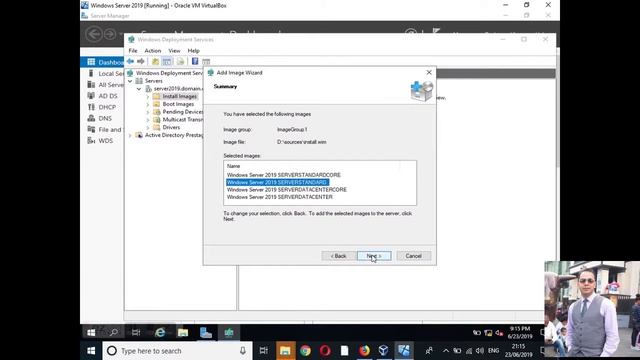
Task: Open the View menu
Action: [174, 51]
